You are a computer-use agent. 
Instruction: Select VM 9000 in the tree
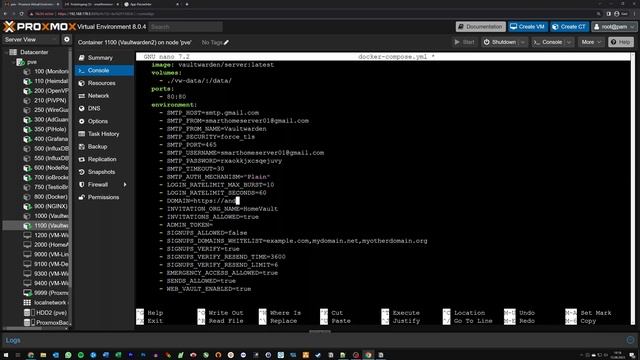coord(51,255)
